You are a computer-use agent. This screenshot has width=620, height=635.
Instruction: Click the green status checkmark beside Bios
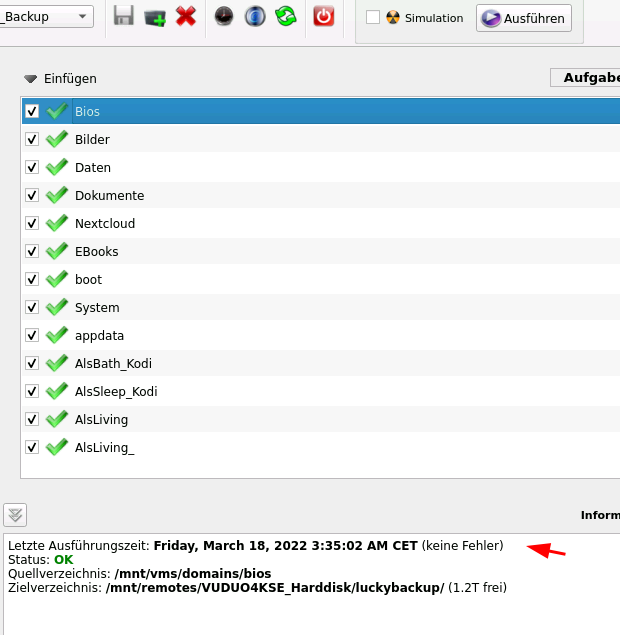tap(57, 111)
